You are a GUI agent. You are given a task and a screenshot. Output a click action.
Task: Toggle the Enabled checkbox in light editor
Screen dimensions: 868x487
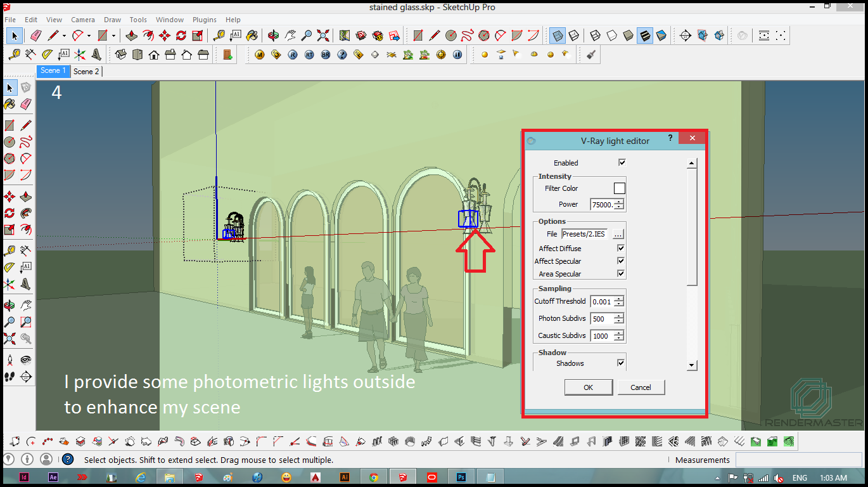[622, 162]
